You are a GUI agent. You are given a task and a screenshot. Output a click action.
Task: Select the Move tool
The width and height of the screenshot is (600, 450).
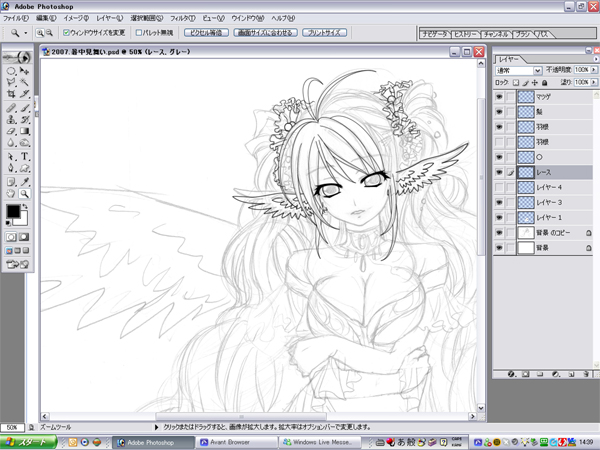[24, 71]
